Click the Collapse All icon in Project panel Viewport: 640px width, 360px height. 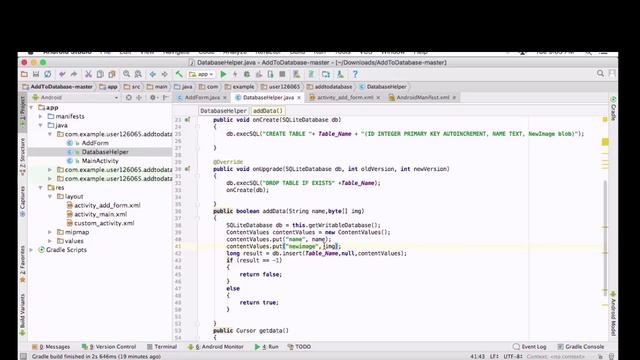139,98
